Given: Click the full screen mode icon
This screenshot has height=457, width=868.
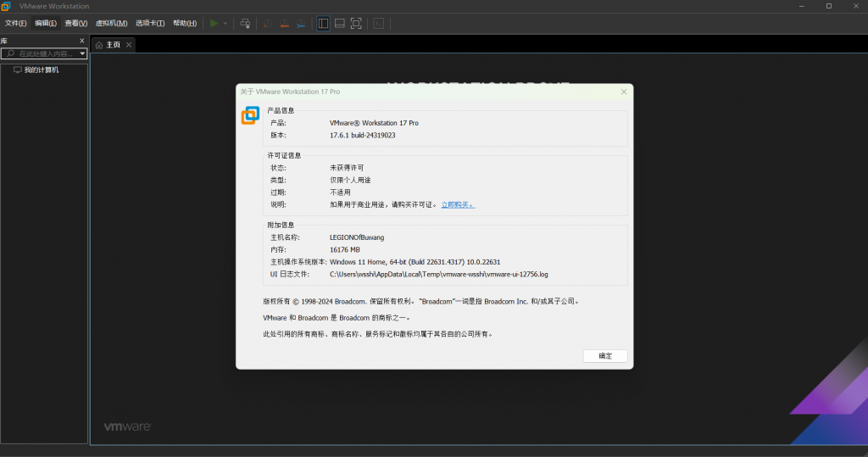Looking at the screenshot, I should pos(357,23).
